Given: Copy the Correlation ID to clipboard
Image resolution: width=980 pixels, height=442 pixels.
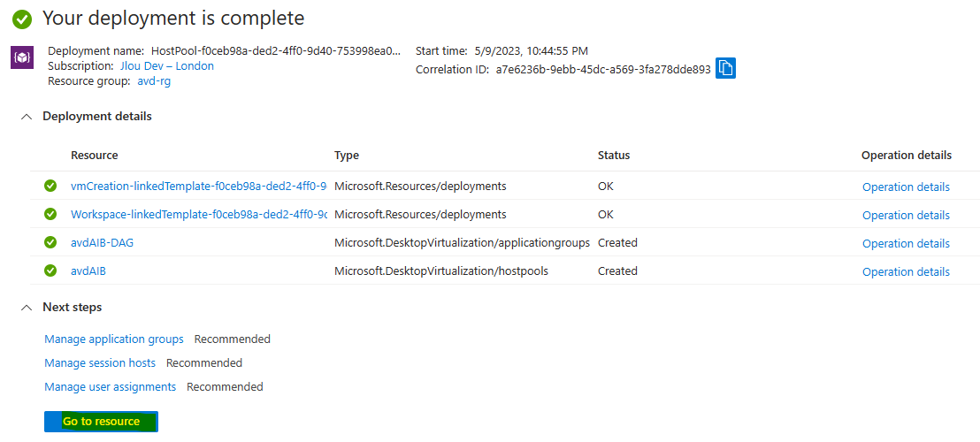Looking at the screenshot, I should (725, 68).
